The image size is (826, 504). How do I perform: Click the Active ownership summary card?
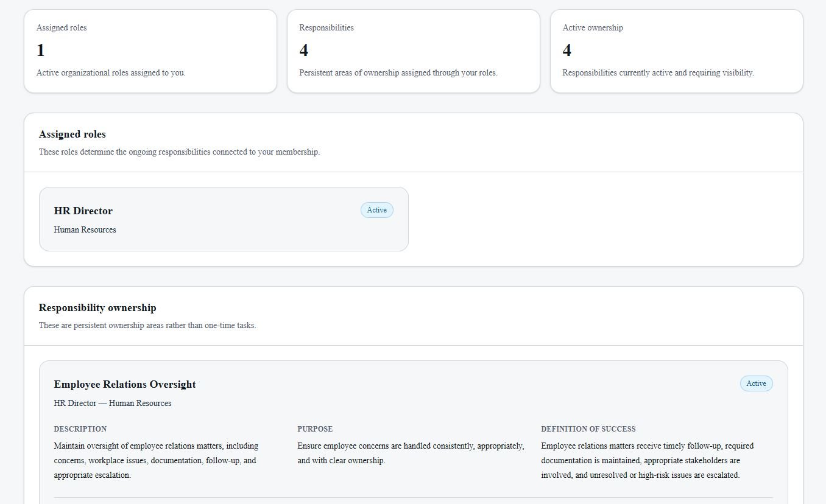point(677,51)
